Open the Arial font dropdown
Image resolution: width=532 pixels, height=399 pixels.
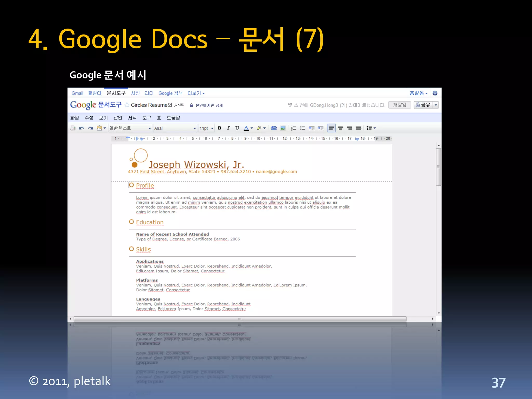(175, 128)
